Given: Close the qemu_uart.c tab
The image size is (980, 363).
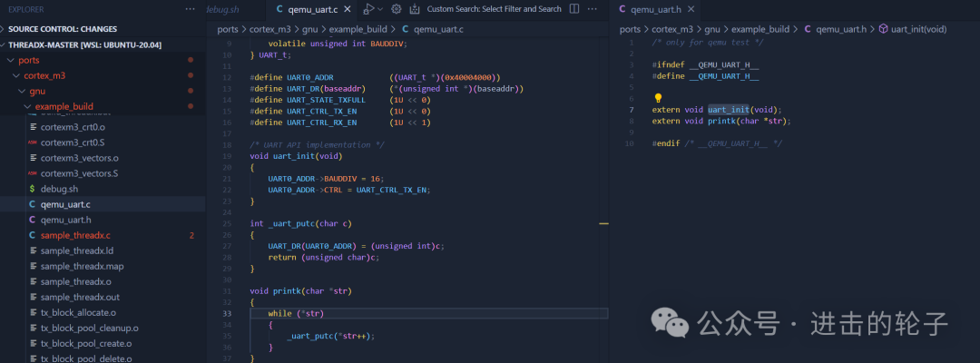Looking at the screenshot, I should (348, 9).
